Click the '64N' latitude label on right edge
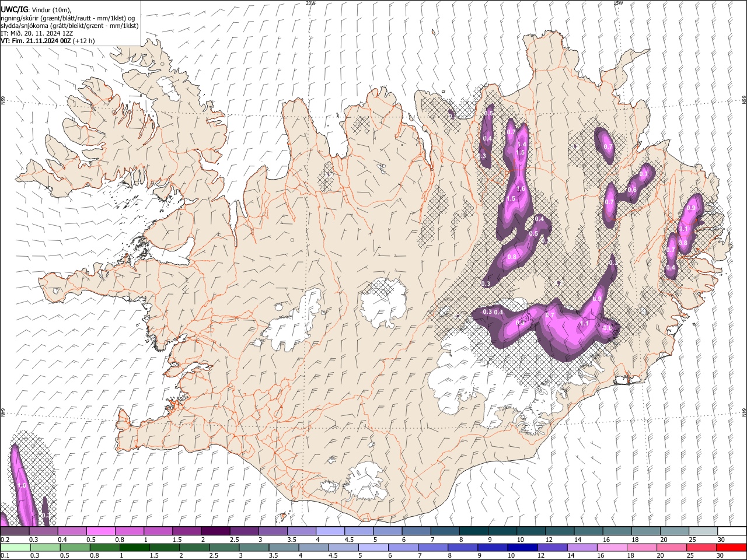This screenshot has height=560, width=747. pyautogui.click(x=744, y=412)
